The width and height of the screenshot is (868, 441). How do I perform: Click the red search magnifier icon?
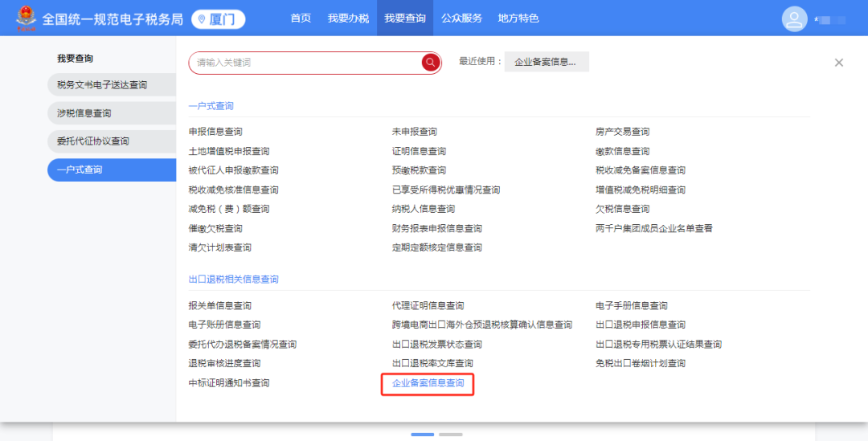430,63
